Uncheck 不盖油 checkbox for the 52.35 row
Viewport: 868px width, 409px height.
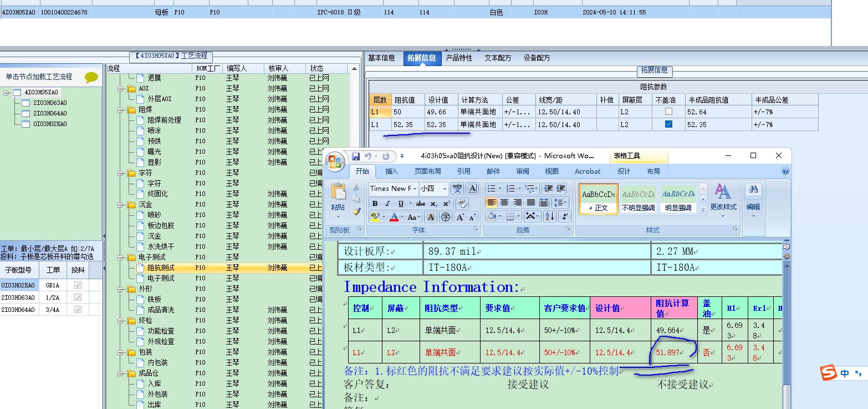(668, 125)
